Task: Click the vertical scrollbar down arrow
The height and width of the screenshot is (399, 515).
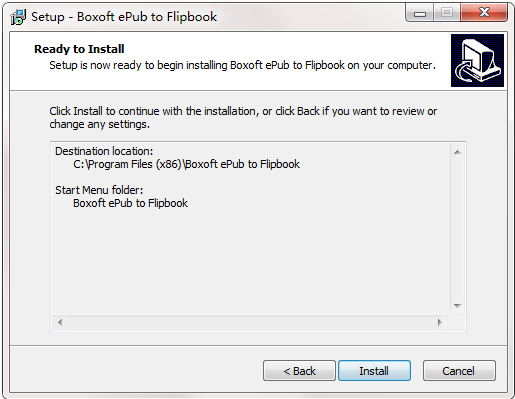Action: tap(457, 306)
